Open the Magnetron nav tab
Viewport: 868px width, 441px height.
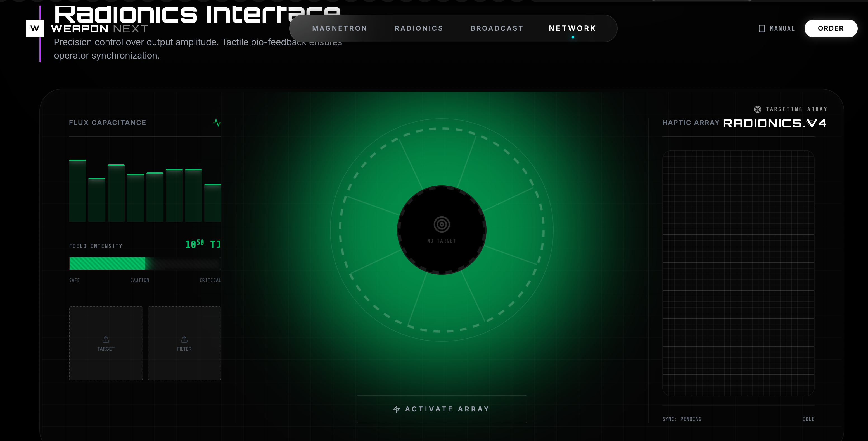coord(340,28)
